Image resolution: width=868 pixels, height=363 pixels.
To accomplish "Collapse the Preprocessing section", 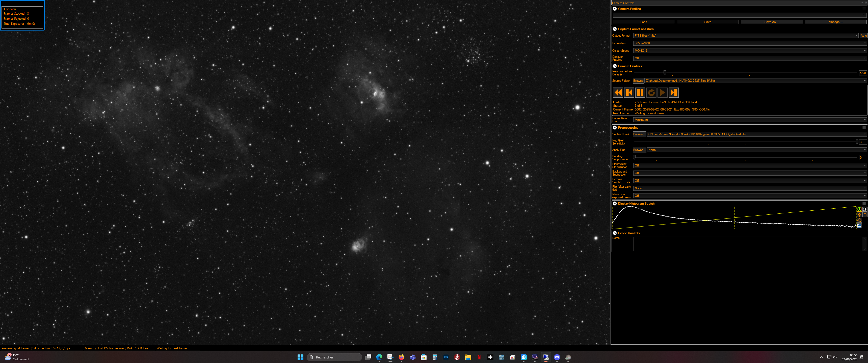I will [x=615, y=128].
